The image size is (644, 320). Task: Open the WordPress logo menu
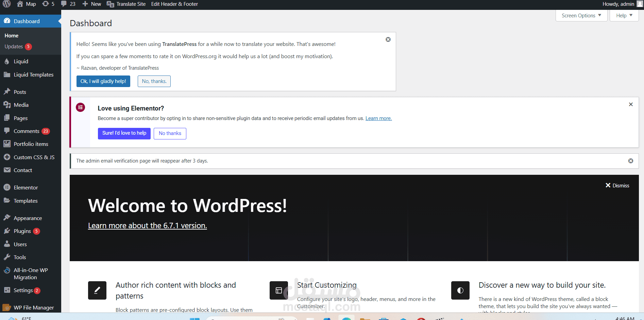7,4
